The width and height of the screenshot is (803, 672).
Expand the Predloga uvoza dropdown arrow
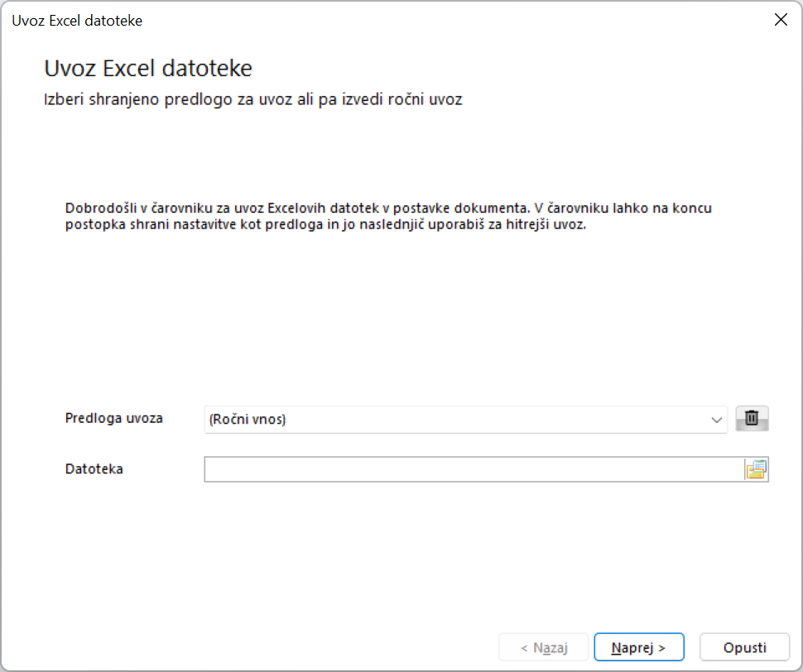tap(716, 420)
